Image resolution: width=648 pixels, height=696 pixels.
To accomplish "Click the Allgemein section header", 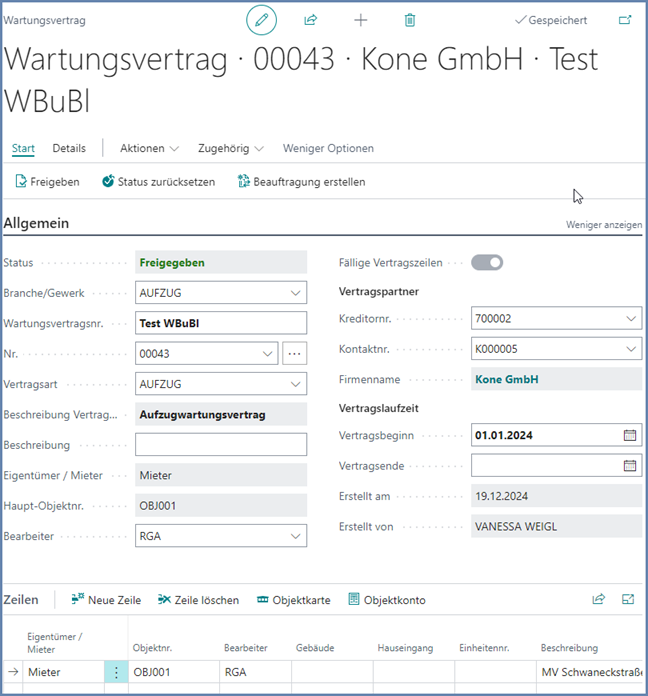I will [36, 223].
